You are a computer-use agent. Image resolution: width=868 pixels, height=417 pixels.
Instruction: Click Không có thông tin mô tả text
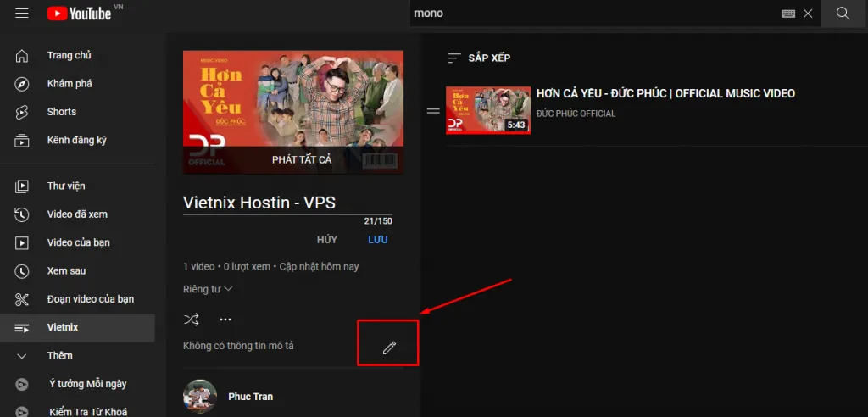(x=238, y=346)
